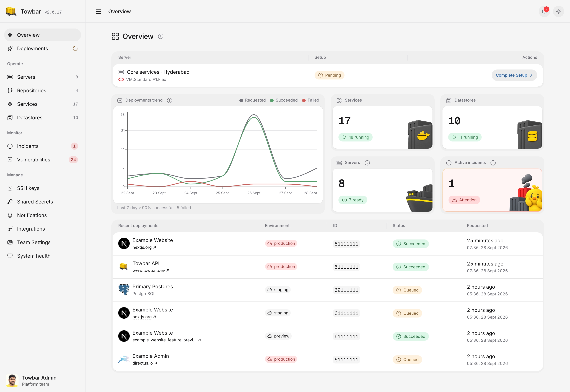This screenshot has height=392, width=570.
Task: Open the www.towbar.dev link
Action: point(151,270)
